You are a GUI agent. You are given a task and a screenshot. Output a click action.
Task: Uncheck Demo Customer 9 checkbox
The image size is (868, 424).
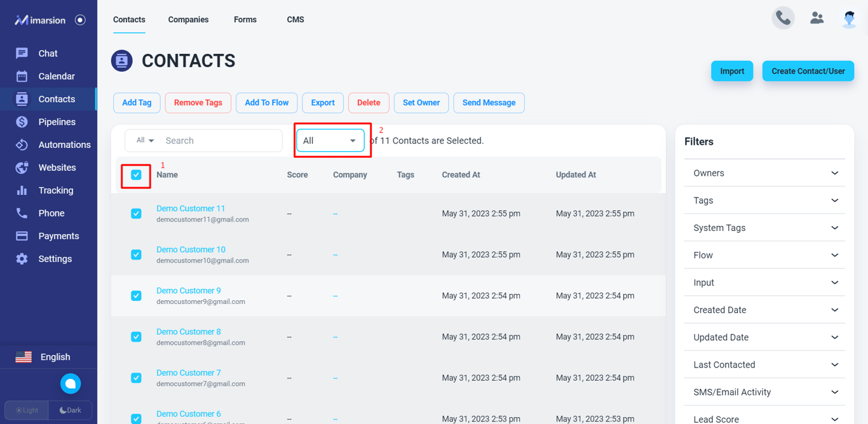[x=136, y=296]
